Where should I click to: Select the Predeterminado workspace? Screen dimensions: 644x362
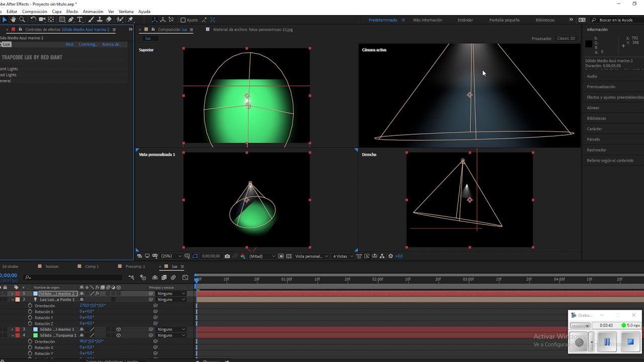click(x=383, y=20)
